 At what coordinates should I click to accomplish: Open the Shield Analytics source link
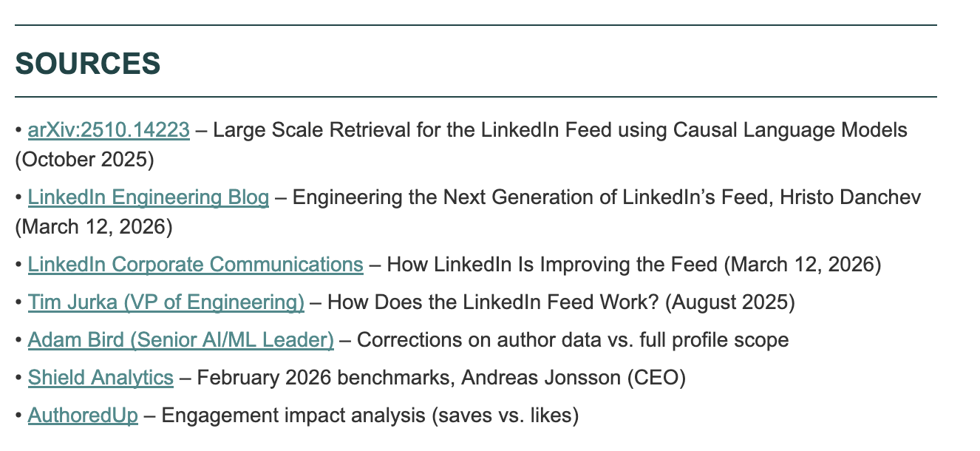[x=101, y=378]
